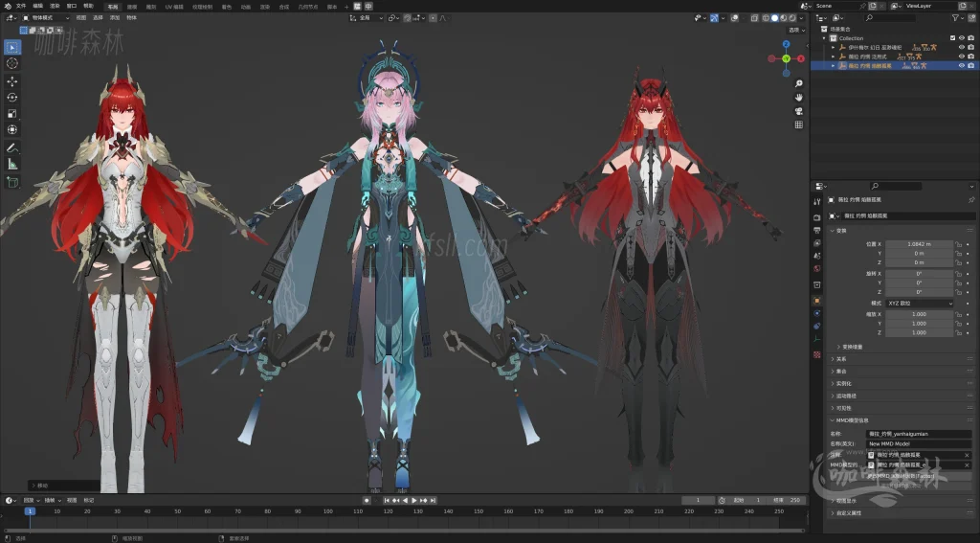Open the Render properties tab
The width and height of the screenshot is (980, 543).
click(817, 217)
